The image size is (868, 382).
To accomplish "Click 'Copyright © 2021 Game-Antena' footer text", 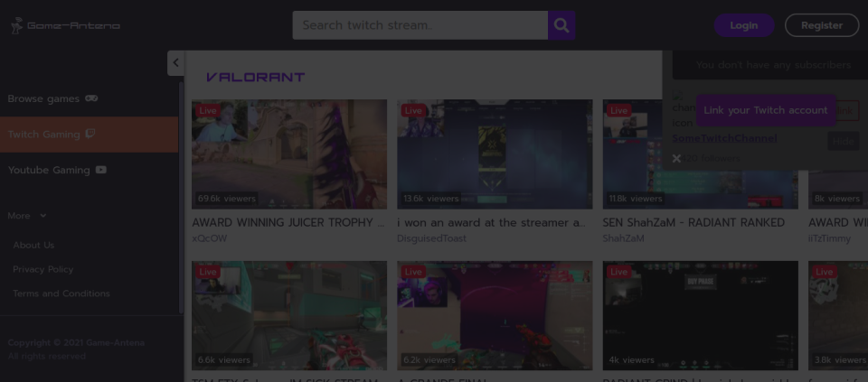I will 76,343.
